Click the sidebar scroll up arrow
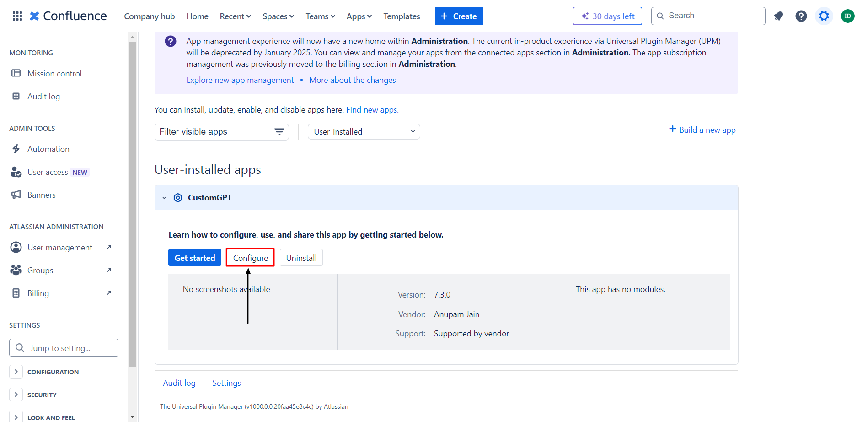The image size is (868, 422). [133, 38]
